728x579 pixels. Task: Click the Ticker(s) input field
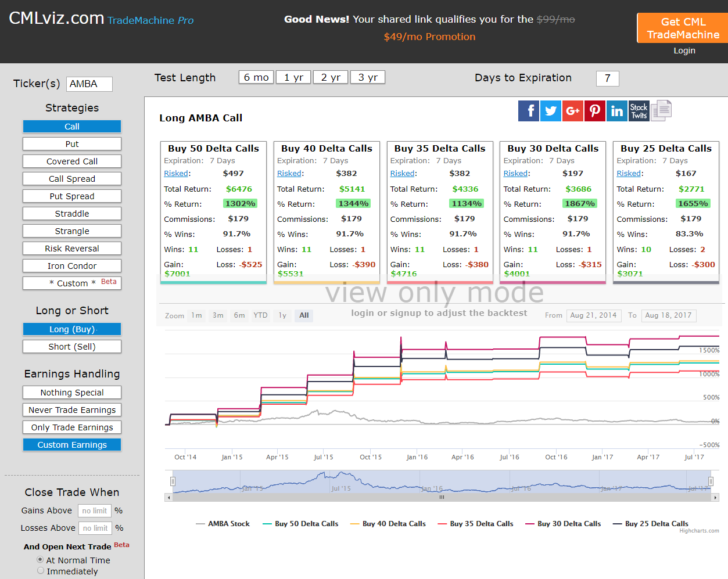[89, 84]
